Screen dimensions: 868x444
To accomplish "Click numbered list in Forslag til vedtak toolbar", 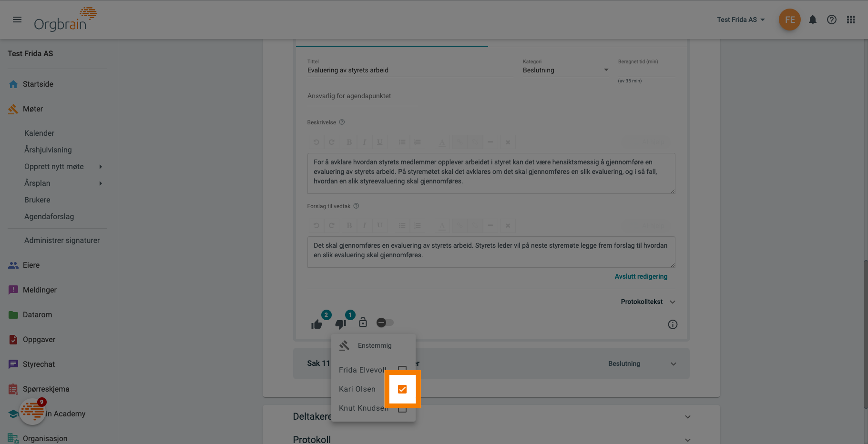I will pos(418,225).
